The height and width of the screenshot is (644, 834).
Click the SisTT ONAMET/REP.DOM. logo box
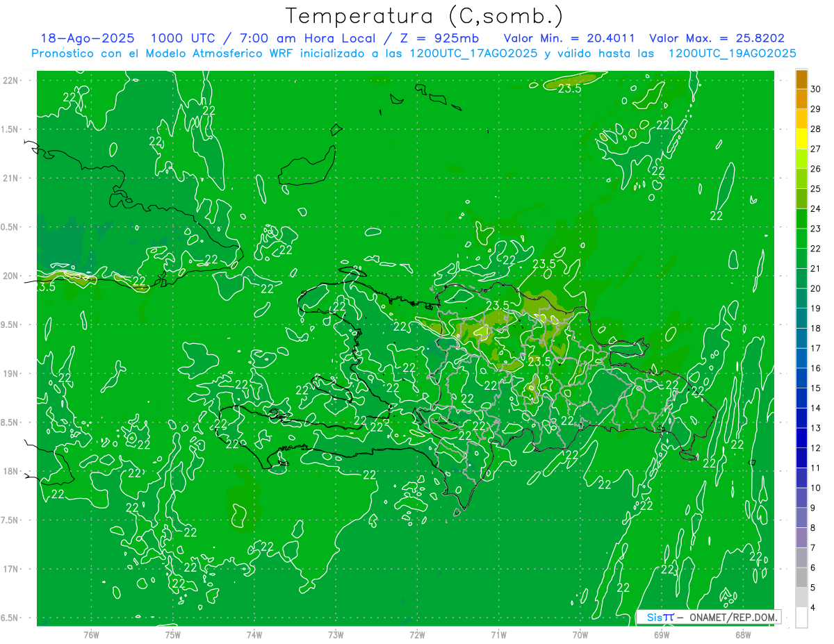click(709, 617)
